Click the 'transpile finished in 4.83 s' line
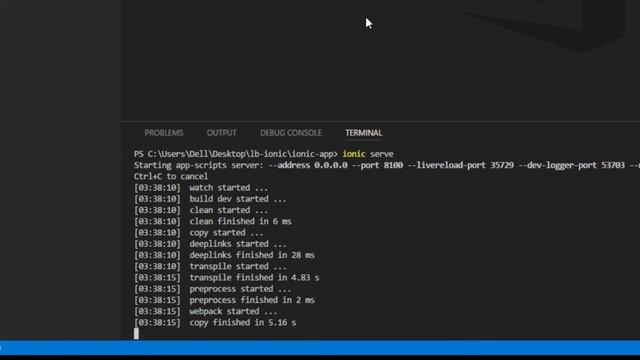640x360 pixels. click(x=227, y=278)
